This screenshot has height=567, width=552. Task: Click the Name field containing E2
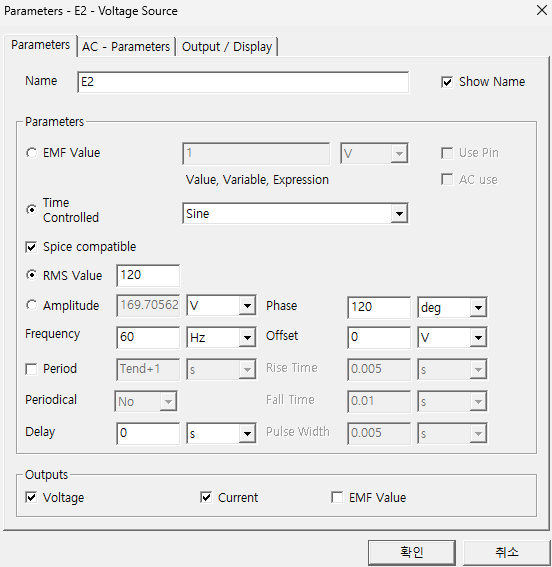click(x=243, y=82)
